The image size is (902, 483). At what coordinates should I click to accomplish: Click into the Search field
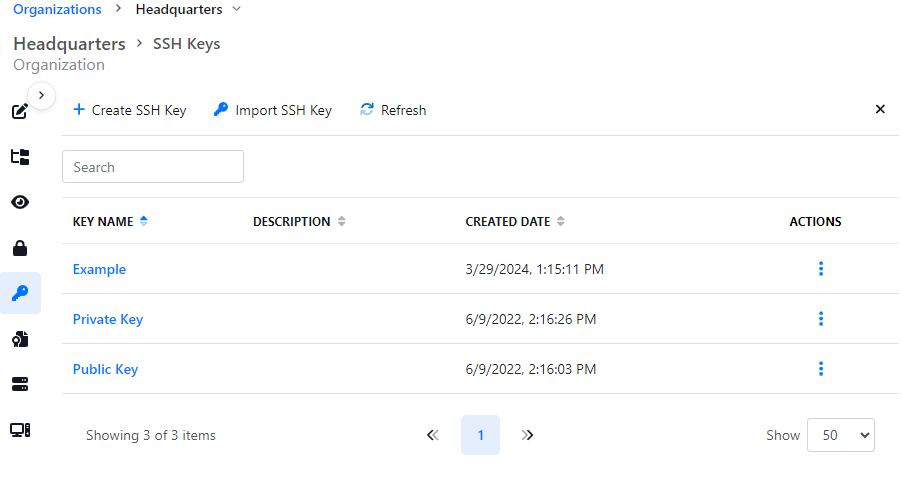pos(153,167)
